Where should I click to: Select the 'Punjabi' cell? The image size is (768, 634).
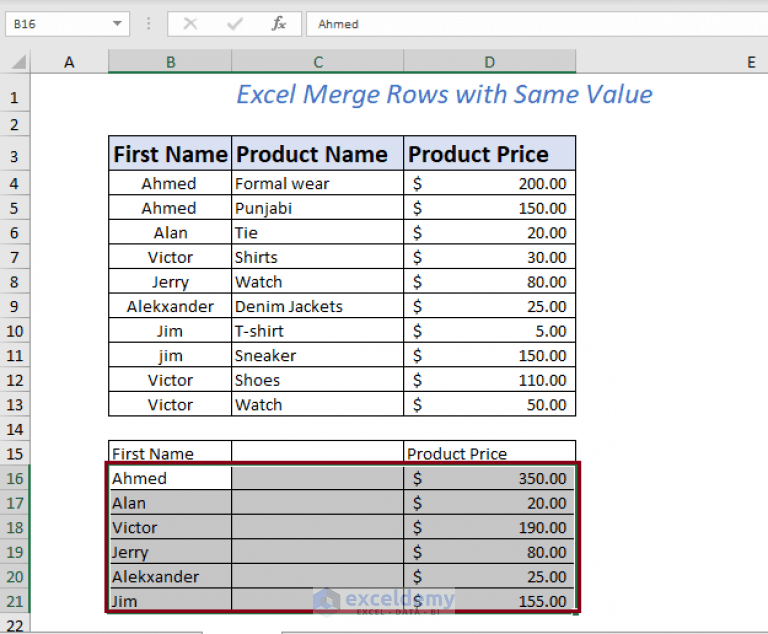coord(317,208)
